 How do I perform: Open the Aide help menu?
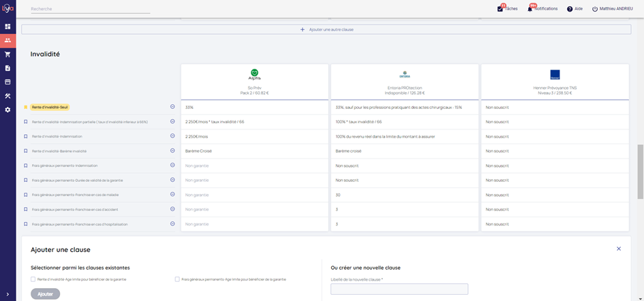[574, 9]
